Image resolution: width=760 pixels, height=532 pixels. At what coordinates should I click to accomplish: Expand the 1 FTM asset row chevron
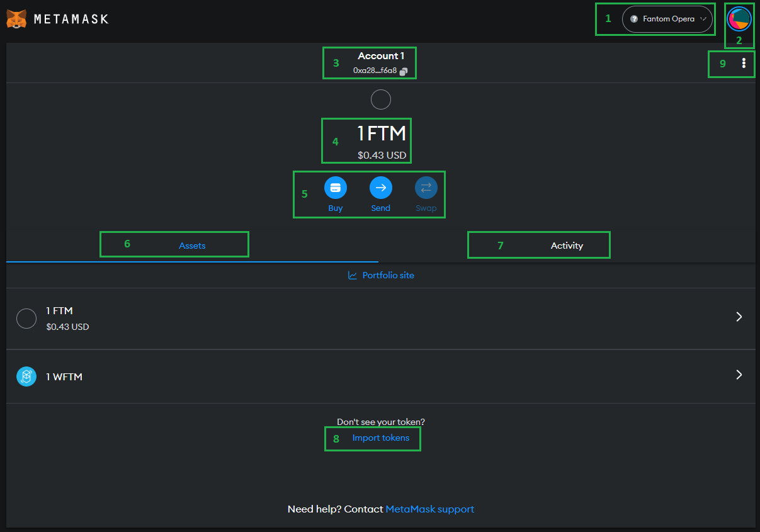739,317
